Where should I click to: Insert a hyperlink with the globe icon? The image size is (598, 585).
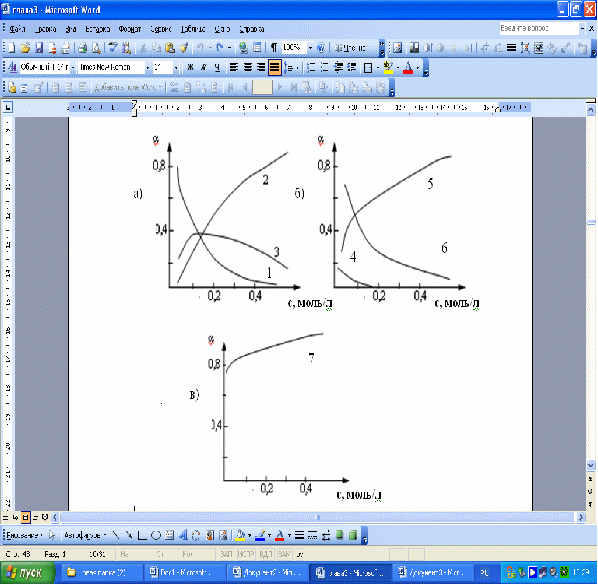coord(243,48)
